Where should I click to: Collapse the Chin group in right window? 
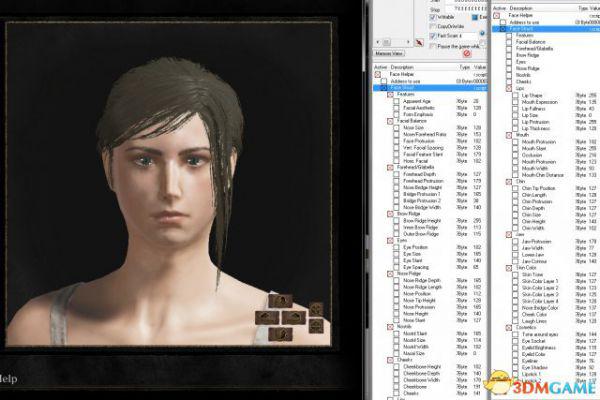(509, 182)
